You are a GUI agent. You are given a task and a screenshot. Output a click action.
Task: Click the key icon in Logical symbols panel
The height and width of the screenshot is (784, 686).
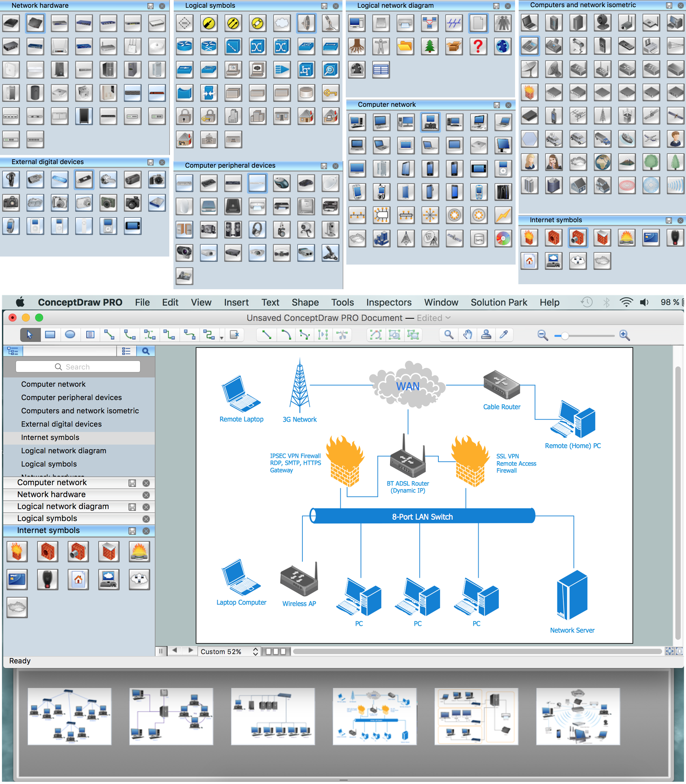(330, 93)
